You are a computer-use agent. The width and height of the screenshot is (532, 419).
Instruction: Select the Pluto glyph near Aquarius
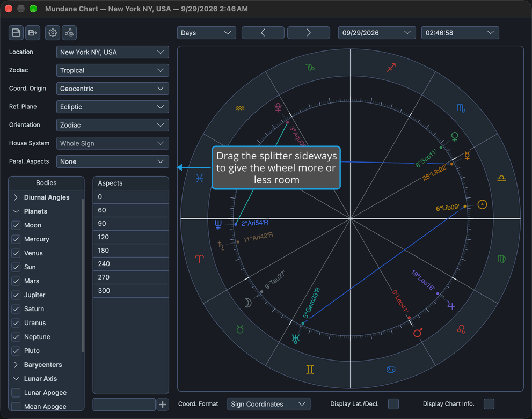[x=278, y=107]
